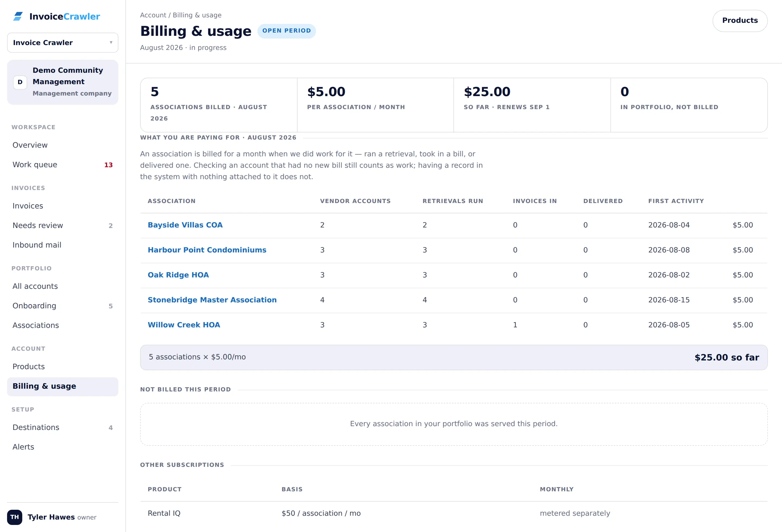782x532 pixels.
Task: Click the Work queue count badge 13
Action: click(x=108, y=165)
